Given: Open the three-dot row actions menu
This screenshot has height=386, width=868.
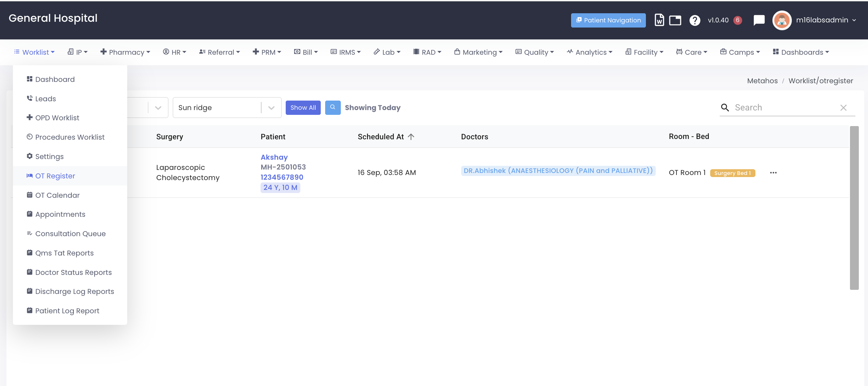Looking at the screenshot, I should pyautogui.click(x=773, y=173).
